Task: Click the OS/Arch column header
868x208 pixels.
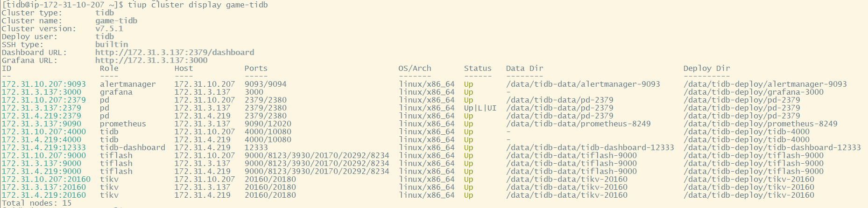Action: (415, 68)
